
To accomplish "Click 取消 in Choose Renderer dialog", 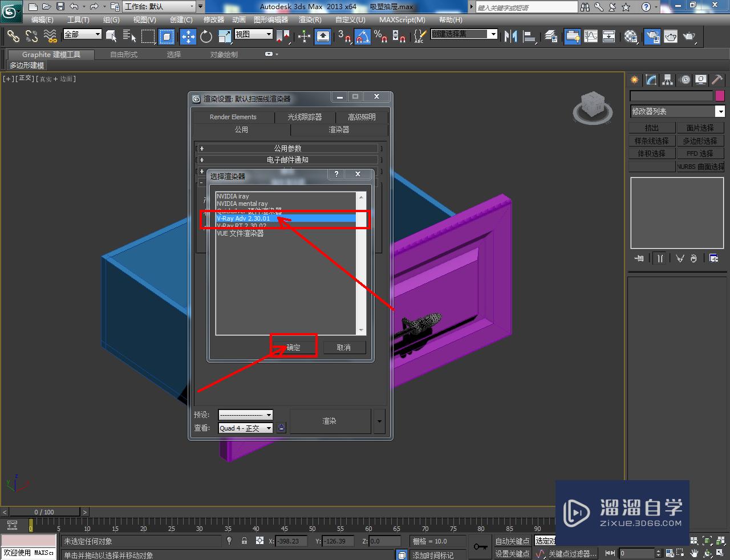I will [x=344, y=347].
